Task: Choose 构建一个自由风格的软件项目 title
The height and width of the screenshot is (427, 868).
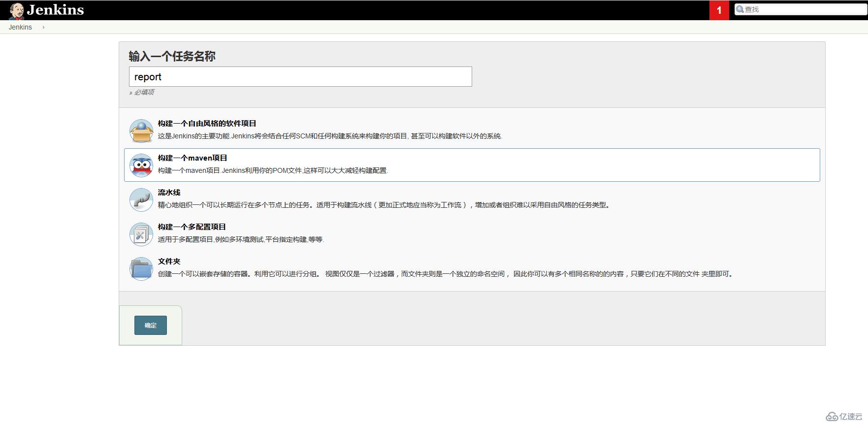Action: [207, 124]
